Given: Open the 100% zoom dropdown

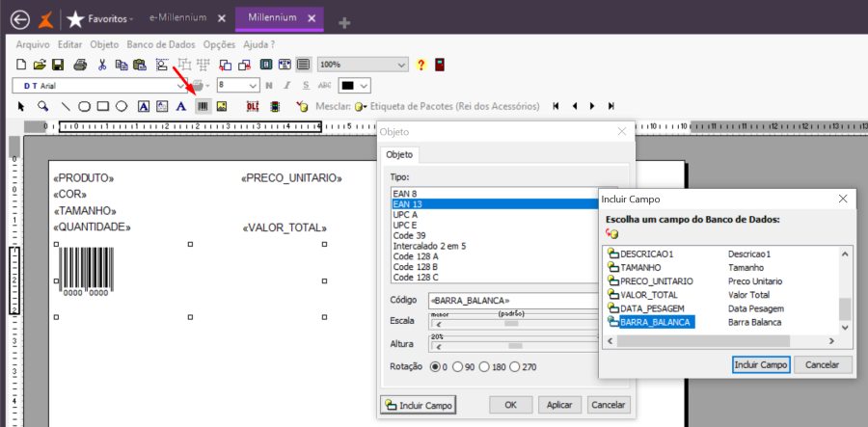Looking at the screenshot, I should pyautogui.click(x=401, y=66).
